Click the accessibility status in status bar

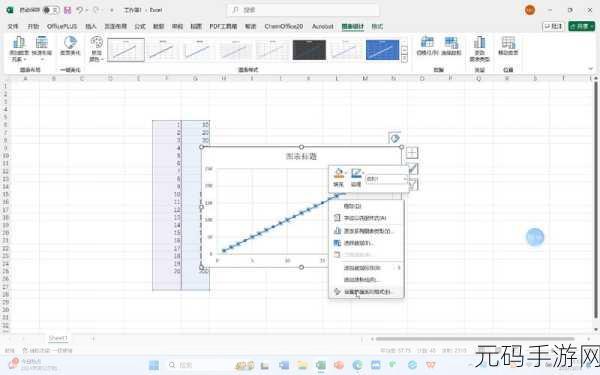tap(47, 350)
